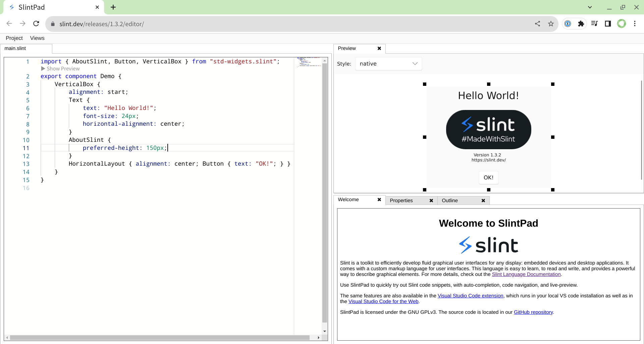Bookmark the page using the star icon

(551, 23)
